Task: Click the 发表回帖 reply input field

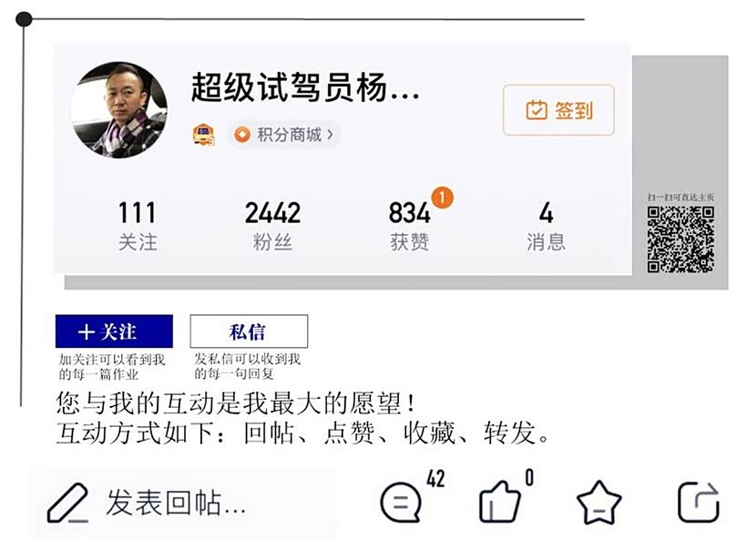Action: [182, 503]
